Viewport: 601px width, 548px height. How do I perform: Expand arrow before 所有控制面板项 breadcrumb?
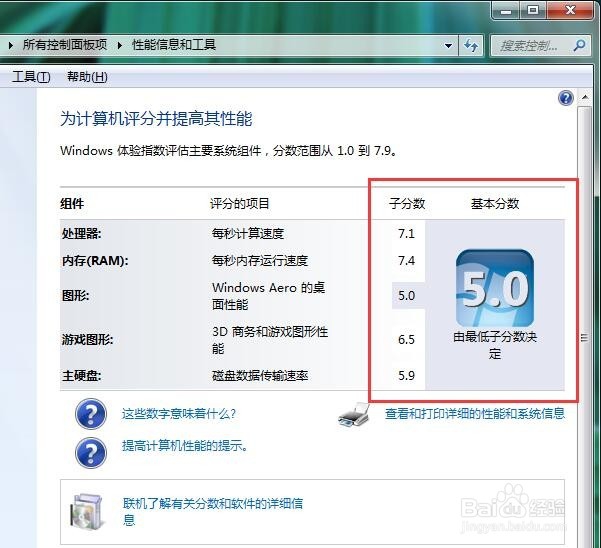11,46
